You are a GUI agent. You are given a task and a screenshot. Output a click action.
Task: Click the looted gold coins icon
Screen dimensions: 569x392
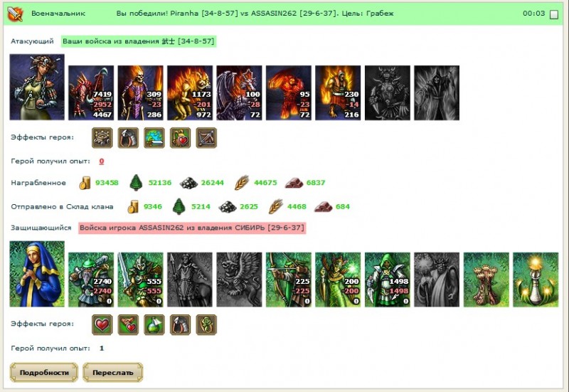85,183
